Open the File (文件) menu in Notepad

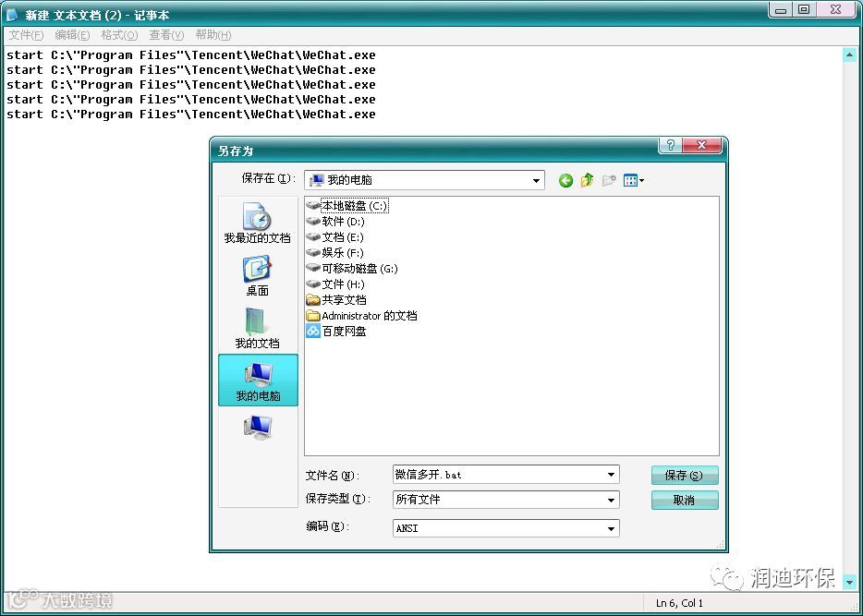click(26, 35)
